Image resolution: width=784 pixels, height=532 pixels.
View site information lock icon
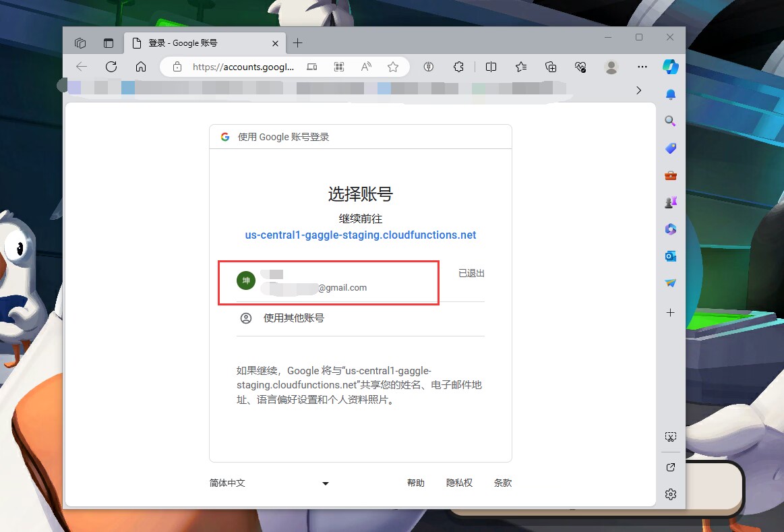pyautogui.click(x=177, y=67)
